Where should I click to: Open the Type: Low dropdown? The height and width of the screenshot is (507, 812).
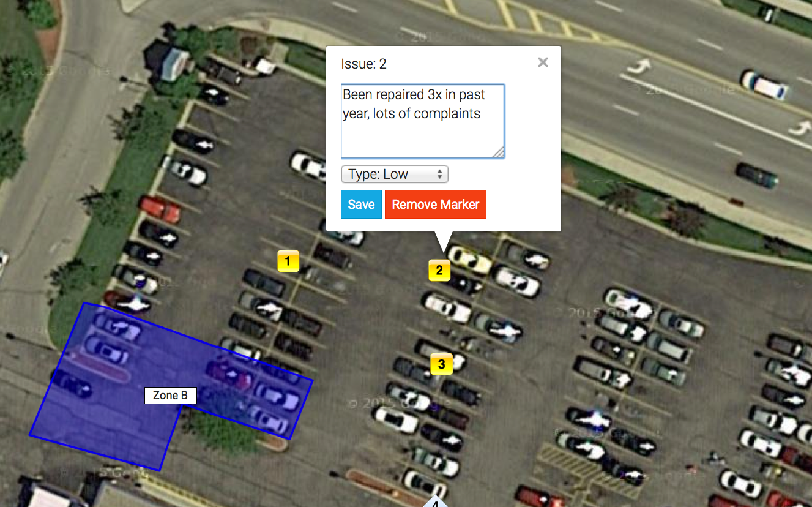pyautogui.click(x=395, y=175)
